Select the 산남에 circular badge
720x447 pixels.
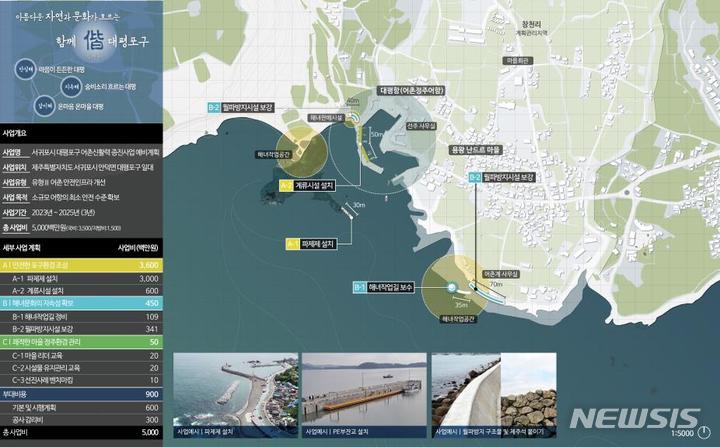click(x=24, y=68)
